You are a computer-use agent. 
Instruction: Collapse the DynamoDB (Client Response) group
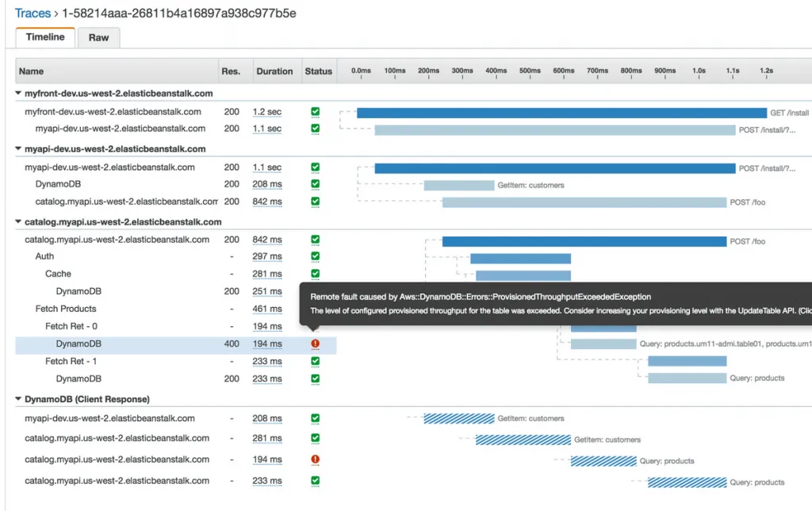coord(19,399)
